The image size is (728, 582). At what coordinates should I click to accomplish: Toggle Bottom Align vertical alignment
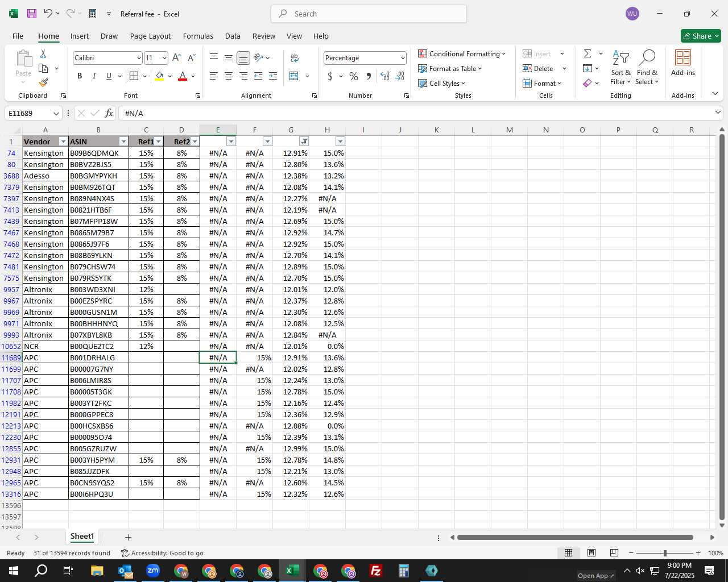coord(243,57)
